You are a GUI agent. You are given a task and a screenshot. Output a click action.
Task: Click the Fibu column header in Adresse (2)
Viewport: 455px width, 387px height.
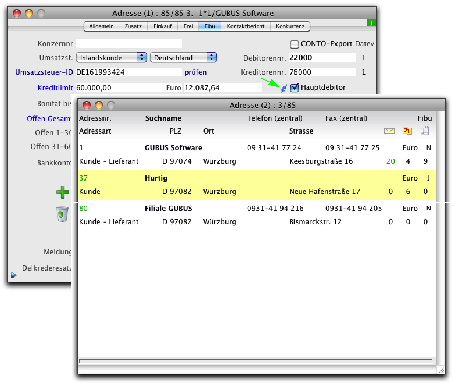tap(425, 118)
